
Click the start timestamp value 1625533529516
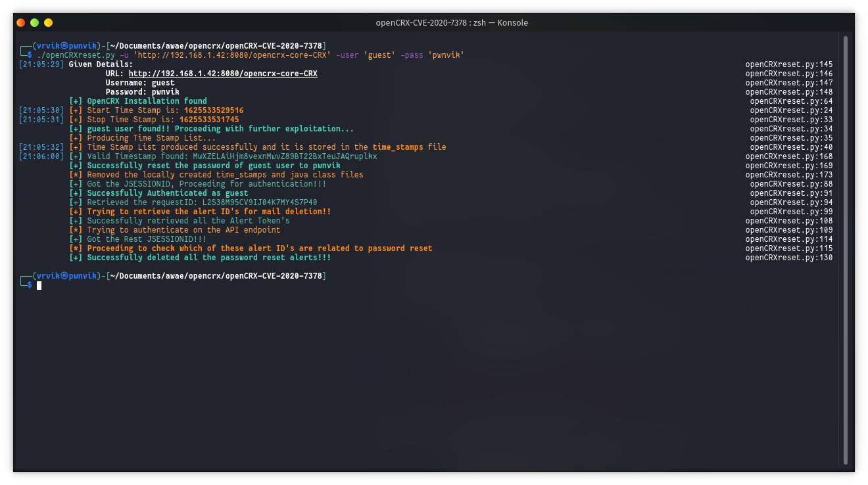(x=214, y=110)
